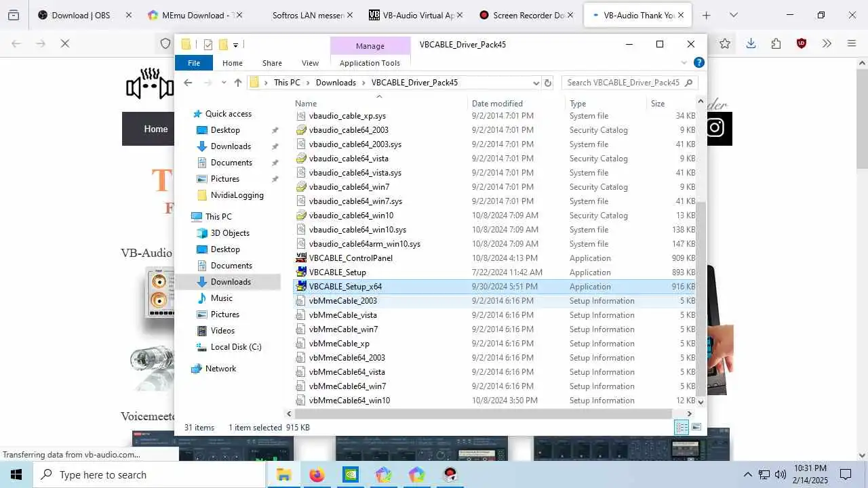This screenshot has height=488, width=868.
Task: Click Properties icon in Explorer quick access toolbar
Action: click(x=208, y=45)
